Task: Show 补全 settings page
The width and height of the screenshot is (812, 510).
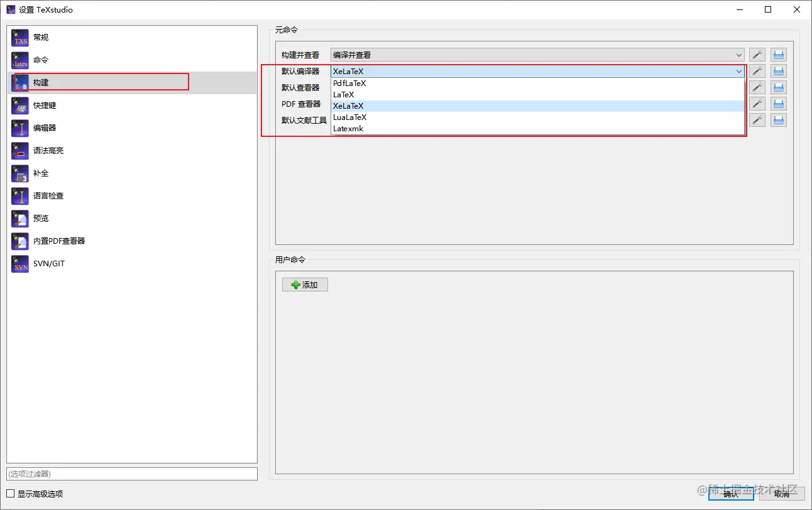Action: pyautogui.click(x=132, y=173)
